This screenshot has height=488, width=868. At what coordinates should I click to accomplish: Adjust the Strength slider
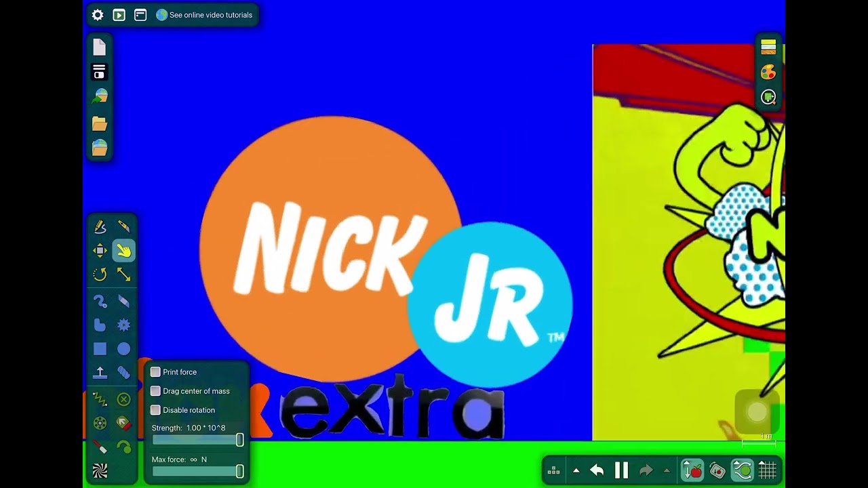(197, 440)
